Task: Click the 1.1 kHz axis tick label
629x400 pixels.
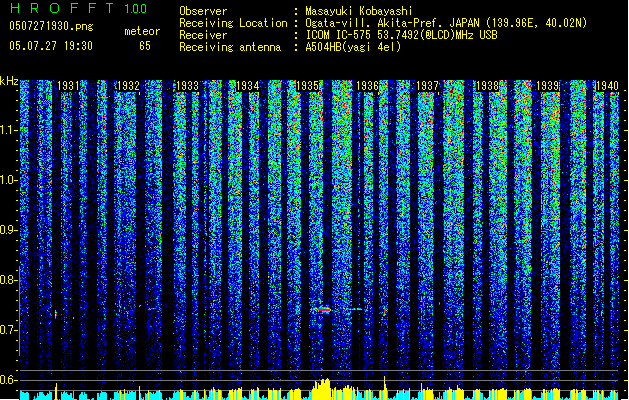Action: point(8,130)
